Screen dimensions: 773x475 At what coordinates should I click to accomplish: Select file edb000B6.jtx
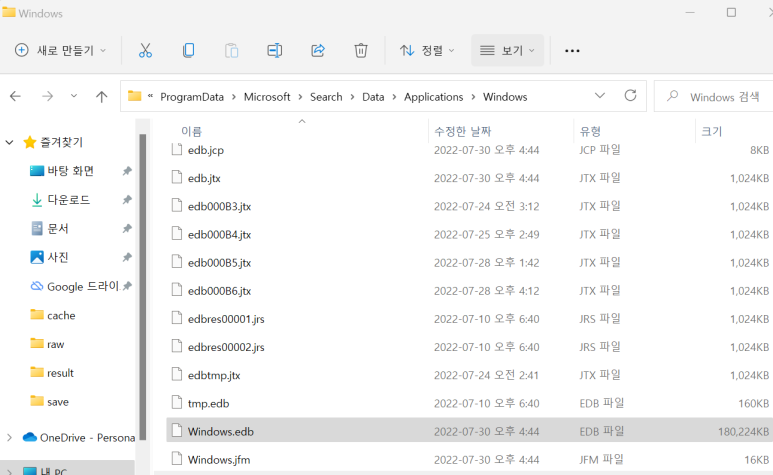(219, 291)
